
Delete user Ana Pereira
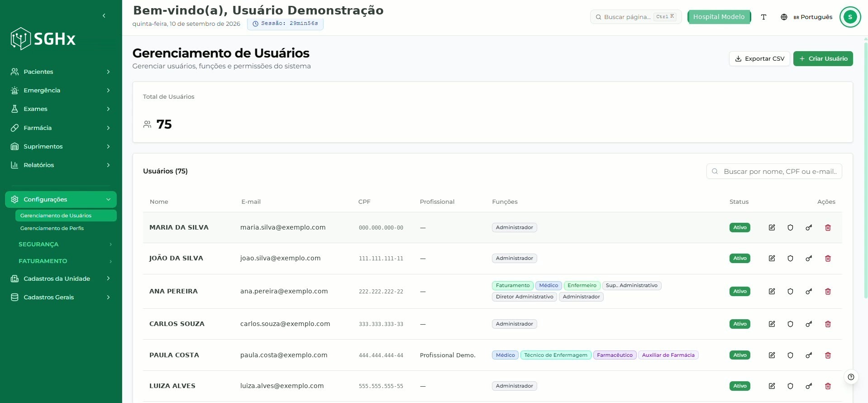(x=828, y=291)
